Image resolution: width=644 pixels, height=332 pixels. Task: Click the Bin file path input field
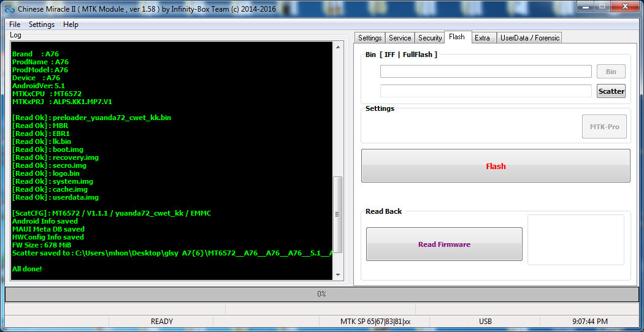tap(486, 72)
